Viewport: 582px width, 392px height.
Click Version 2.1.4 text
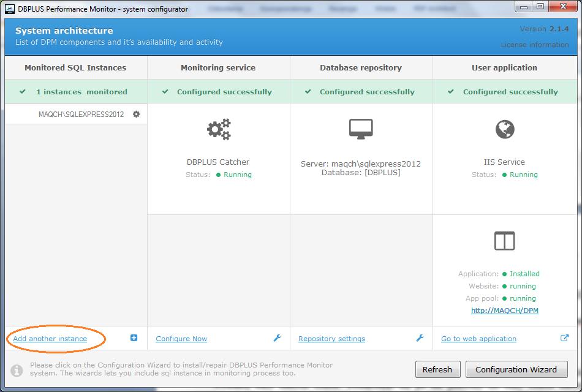(x=544, y=29)
